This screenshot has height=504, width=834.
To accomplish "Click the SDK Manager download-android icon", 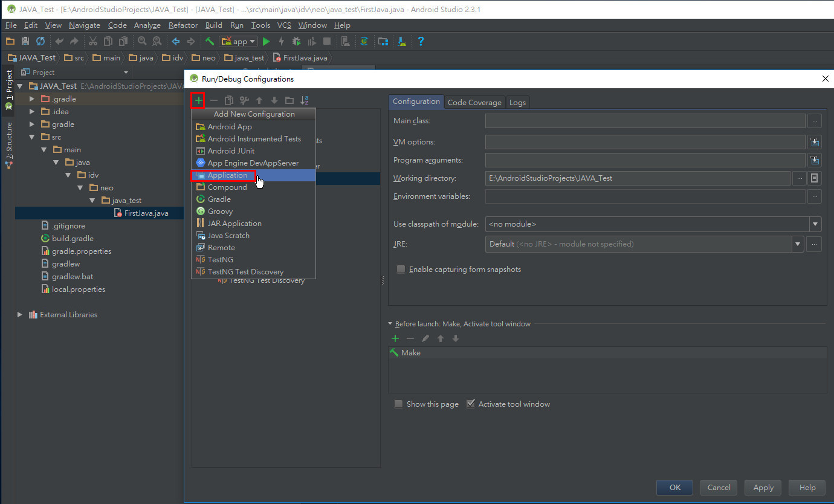I will point(402,41).
